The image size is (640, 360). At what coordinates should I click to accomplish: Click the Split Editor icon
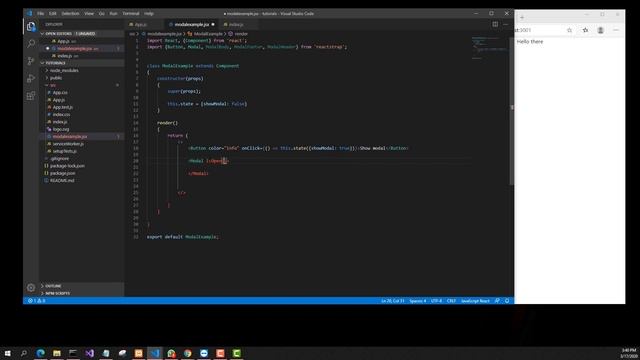[495, 24]
